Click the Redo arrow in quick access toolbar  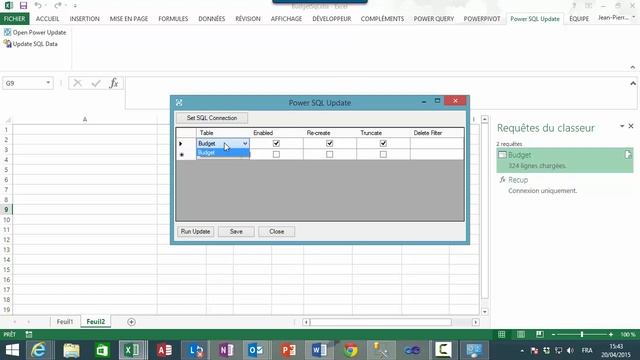[x=58, y=5]
